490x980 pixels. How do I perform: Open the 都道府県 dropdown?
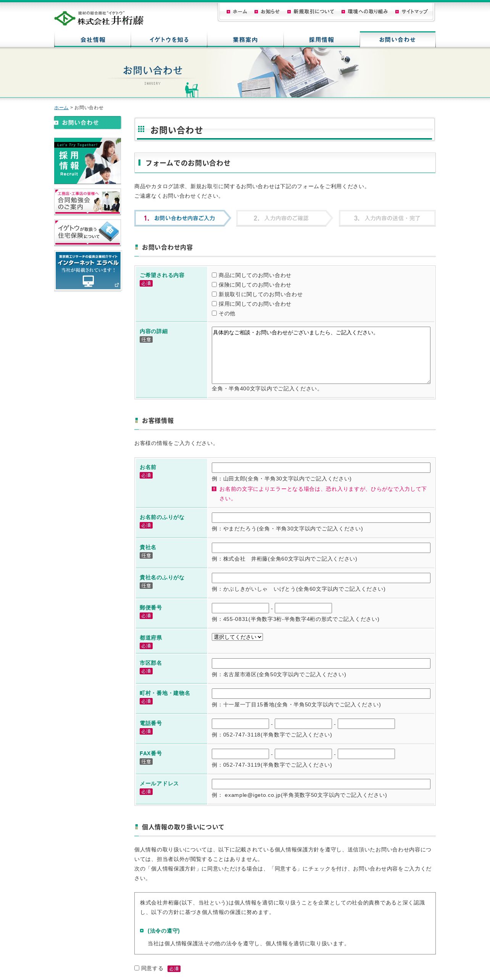tap(237, 637)
